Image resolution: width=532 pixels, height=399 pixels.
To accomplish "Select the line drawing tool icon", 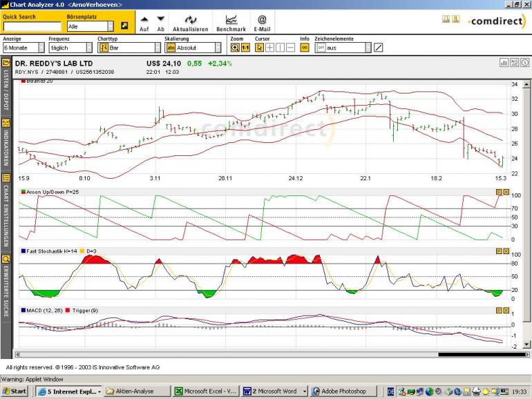I will [x=378, y=48].
